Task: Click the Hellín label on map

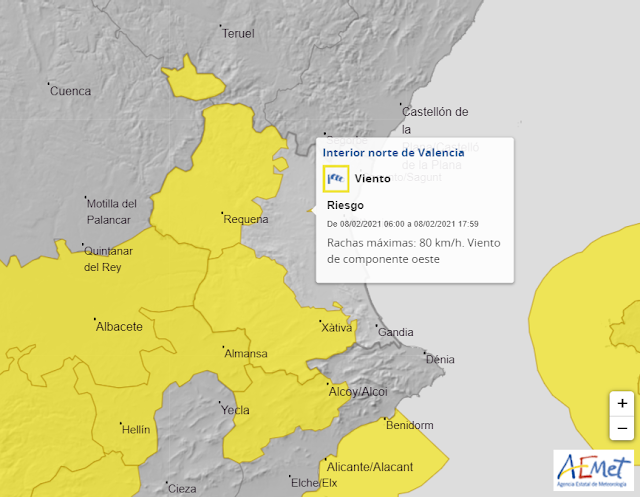Action: tap(136, 429)
